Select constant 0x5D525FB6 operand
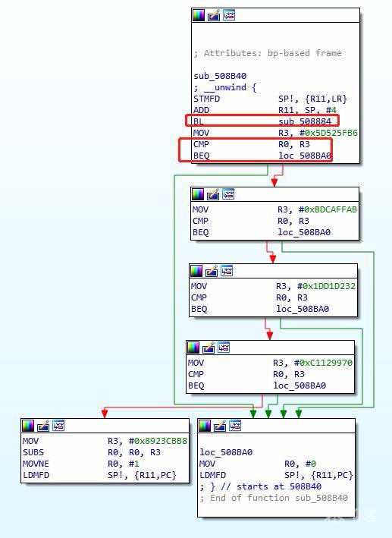392x538 pixels. click(331, 133)
